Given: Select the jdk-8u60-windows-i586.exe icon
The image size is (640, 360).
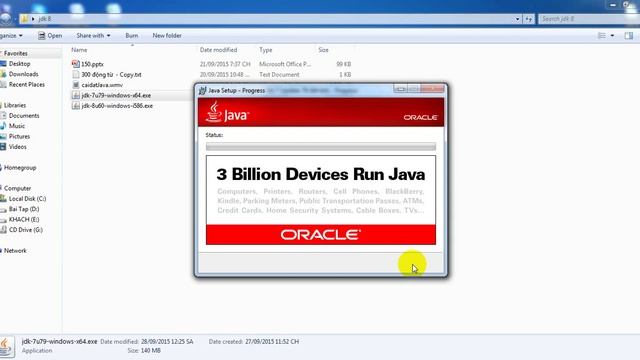Looking at the screenshot, I should (x=76, y=106).
